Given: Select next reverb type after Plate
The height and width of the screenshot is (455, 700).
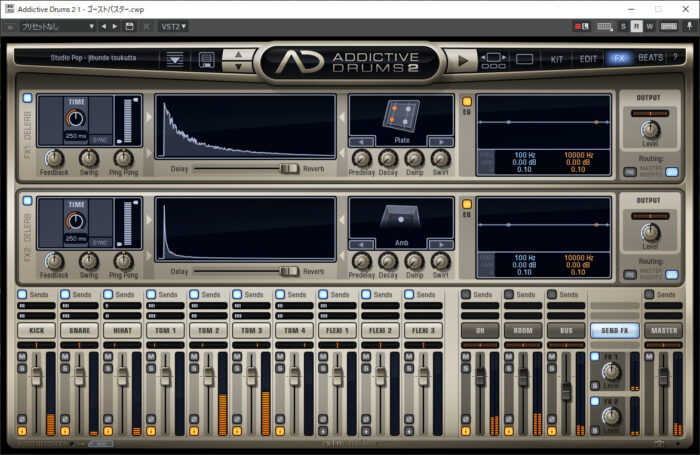Looking at the screenshot, I should pyautogui.click(x=441, y=142).
